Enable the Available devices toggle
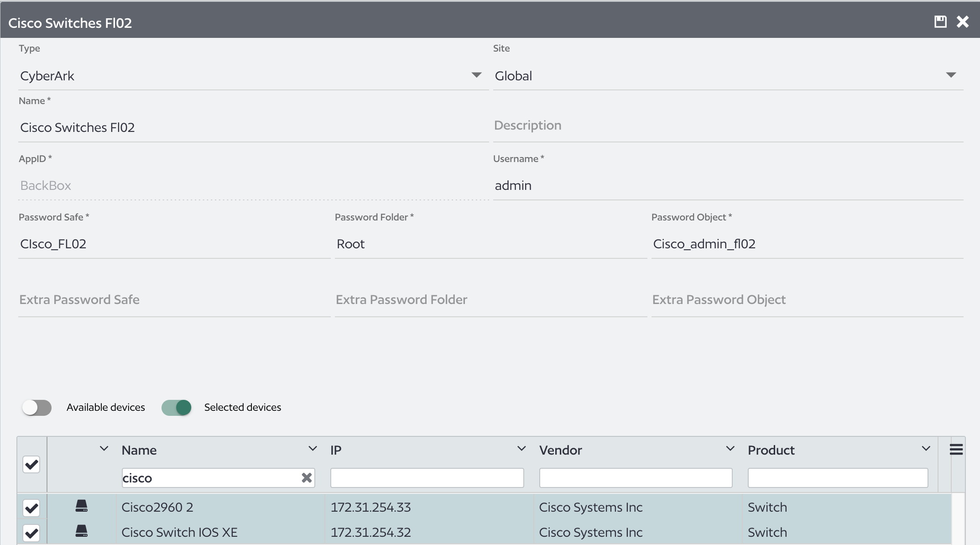This screenshot has width=980, height=545. [x=37, y=407]
